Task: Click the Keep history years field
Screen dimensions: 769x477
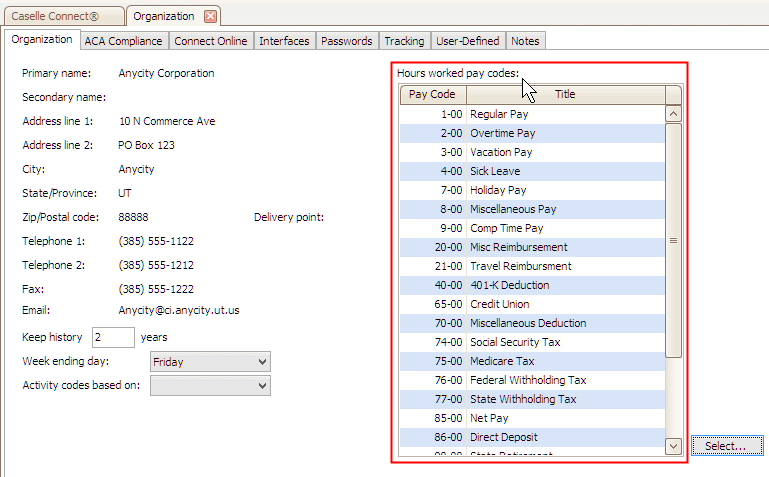Action: click(x=113, y=338)
